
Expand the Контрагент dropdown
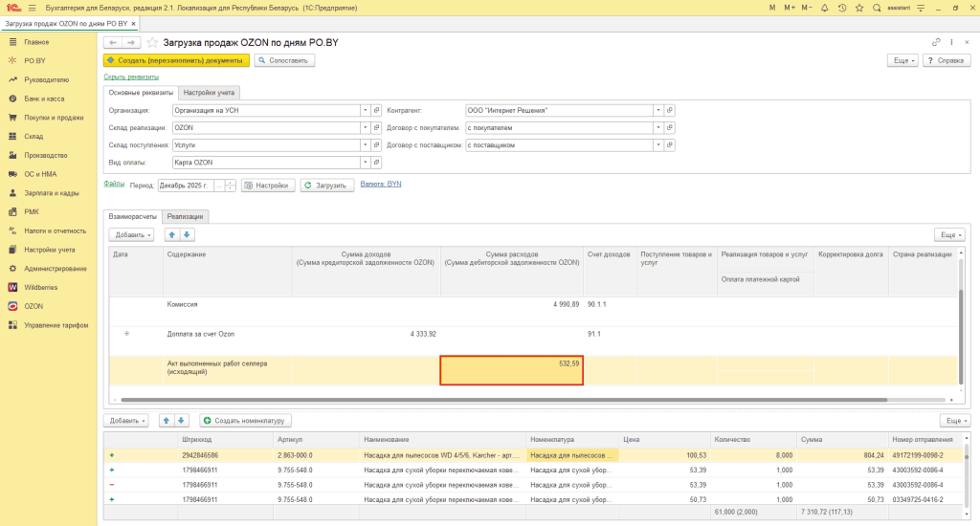click(658, 110)
